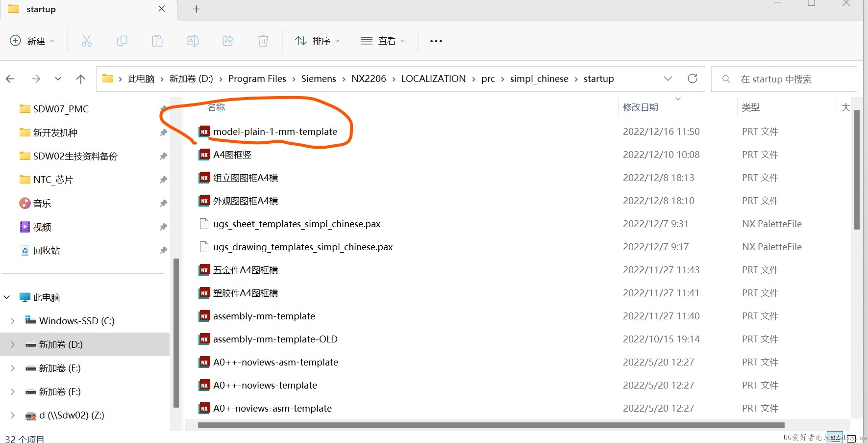868x443 pixels.
Task: Select file A4图框竖
Action: point(232,155)
